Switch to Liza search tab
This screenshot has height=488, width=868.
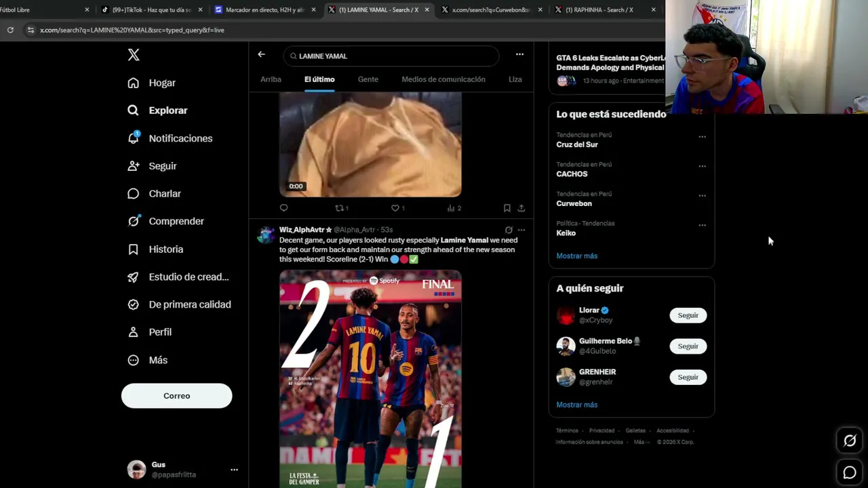coord(515,79)
